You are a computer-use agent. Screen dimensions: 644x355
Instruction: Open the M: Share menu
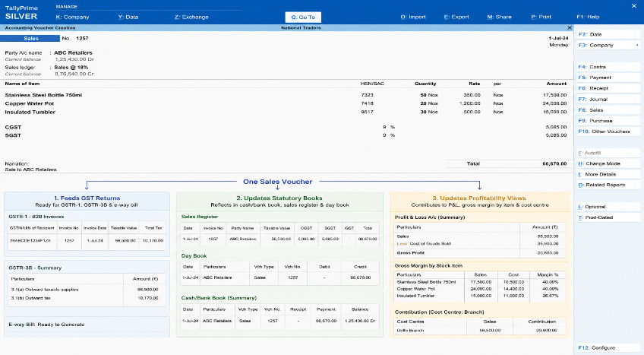coord(499,17)
